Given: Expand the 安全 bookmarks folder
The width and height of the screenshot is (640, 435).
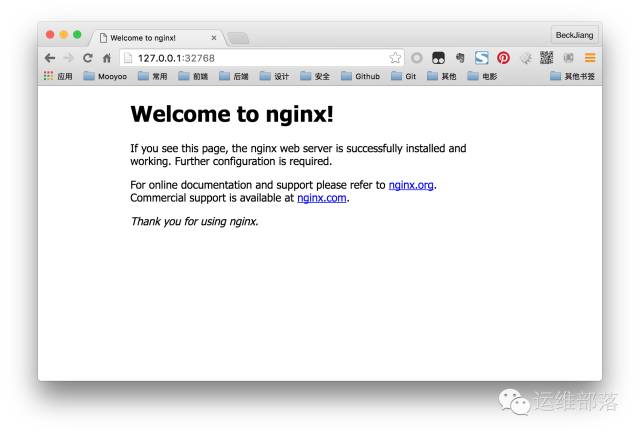Looking at the screenshot, I should coord(315,76).
